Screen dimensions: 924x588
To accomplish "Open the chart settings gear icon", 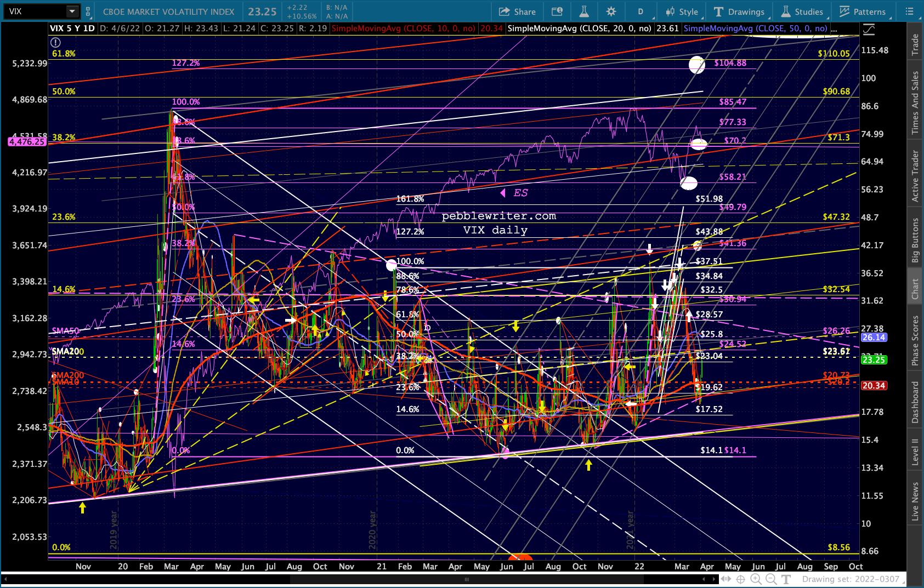I will 611,12.
